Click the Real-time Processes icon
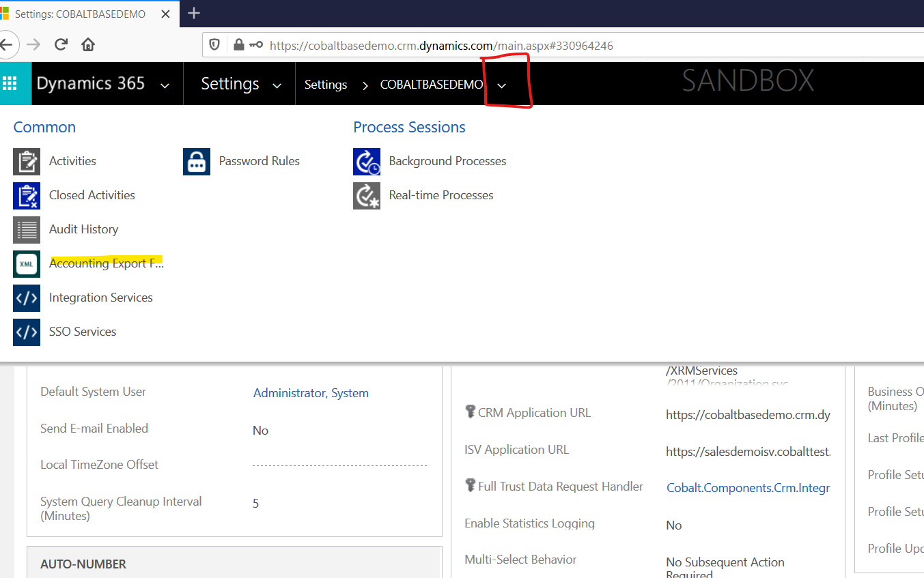Viewport: 924px width, 578px height. point(367,196)
